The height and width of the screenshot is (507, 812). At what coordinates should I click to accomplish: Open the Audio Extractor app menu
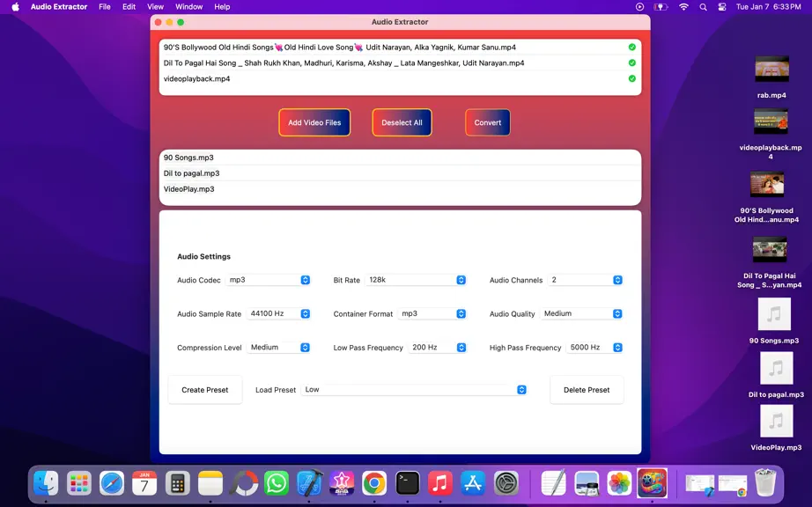point(59,7)
